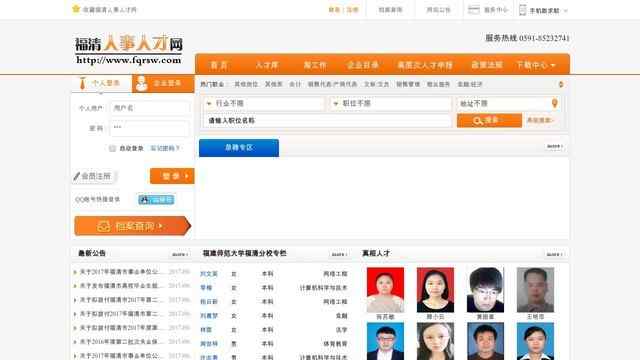640x360 pixels.
Task: Click the 销售管理 hot job link
Action: tap(408, 84)
